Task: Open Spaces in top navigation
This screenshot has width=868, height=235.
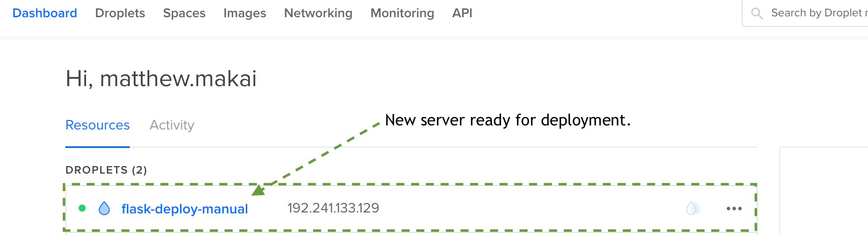Action: pyautogui.click(x=184, y=13)
